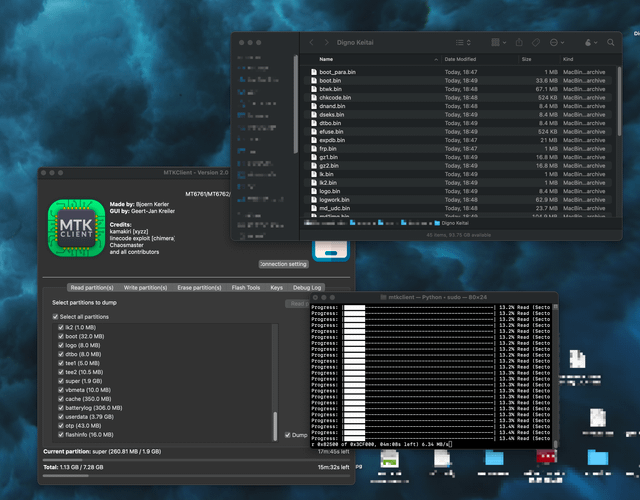
Task: Uncheck Select all partitions
Action: point(55,317)
